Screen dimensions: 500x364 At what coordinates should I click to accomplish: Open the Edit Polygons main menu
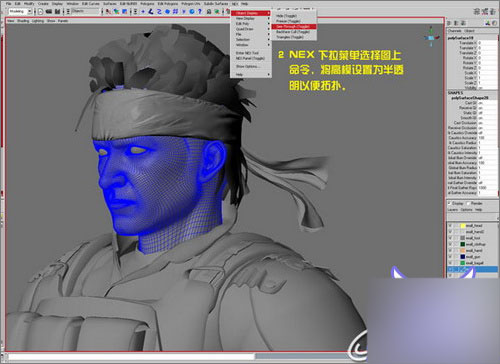(x=168, y=4)
